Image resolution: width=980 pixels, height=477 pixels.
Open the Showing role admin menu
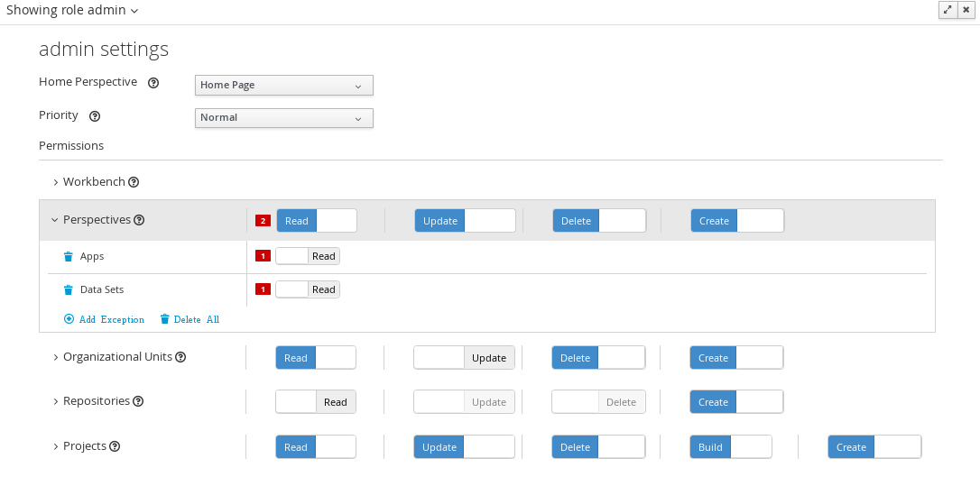pos(72,10)
